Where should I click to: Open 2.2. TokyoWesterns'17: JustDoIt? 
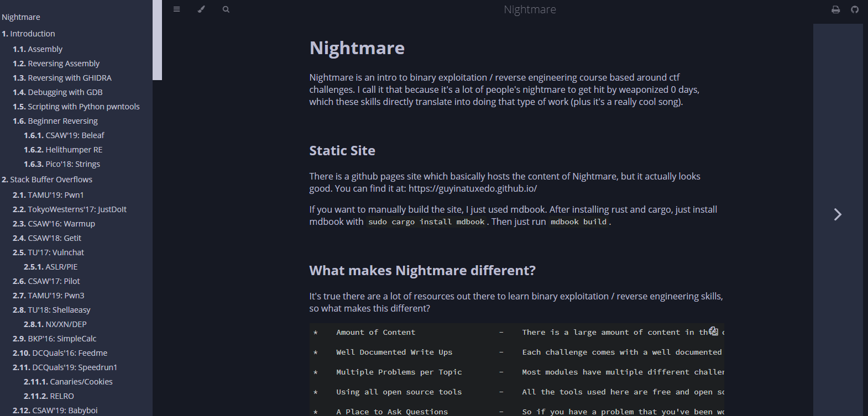tap(70, 209)
